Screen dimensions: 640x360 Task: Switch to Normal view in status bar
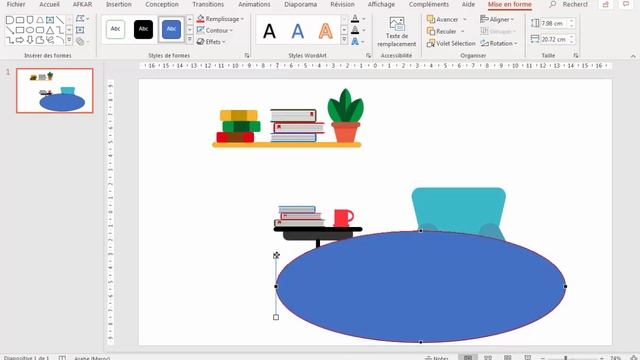coord(468,358)
